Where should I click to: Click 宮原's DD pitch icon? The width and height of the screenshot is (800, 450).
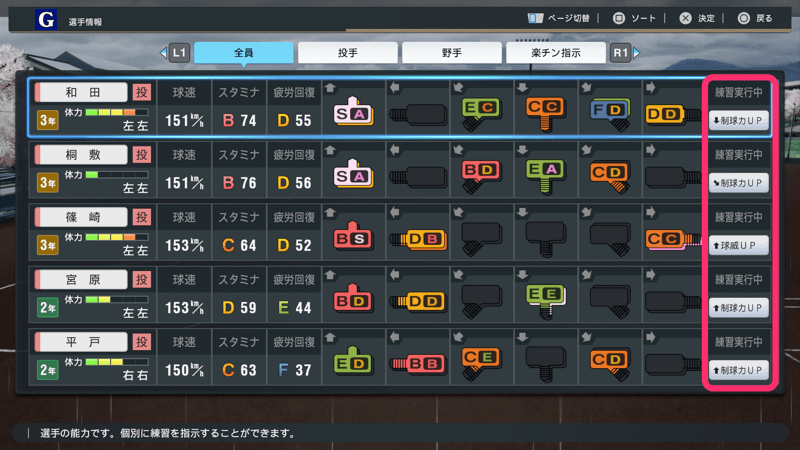418,302
